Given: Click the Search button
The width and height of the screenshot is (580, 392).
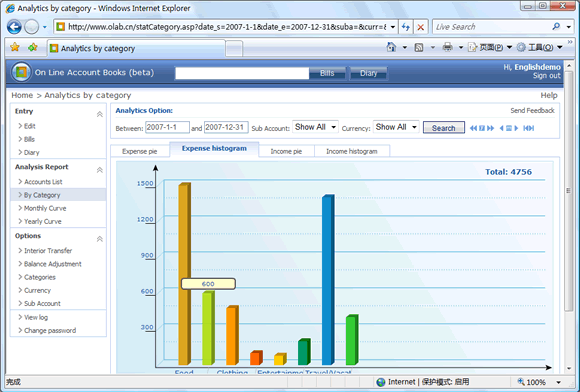Looking at the screenshot, I should (x=444, y=128).
